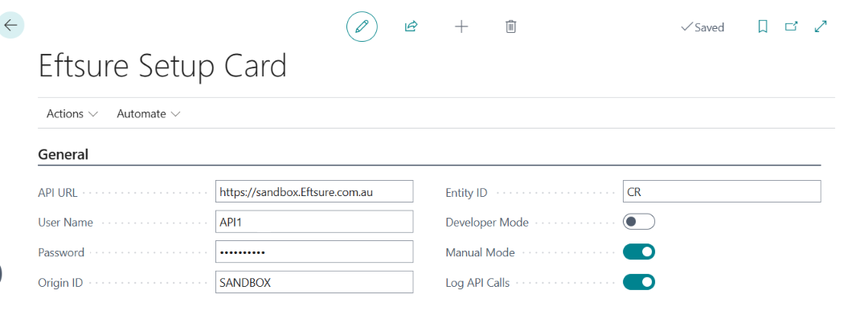Viewport: 868px width, 315px height.
Task: Click the Password label
Action: click(61, 252)
